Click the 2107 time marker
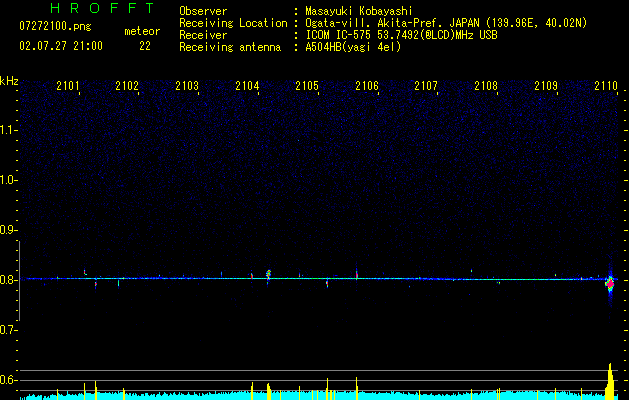The image size is (629, 400). [x=426, y=85]
